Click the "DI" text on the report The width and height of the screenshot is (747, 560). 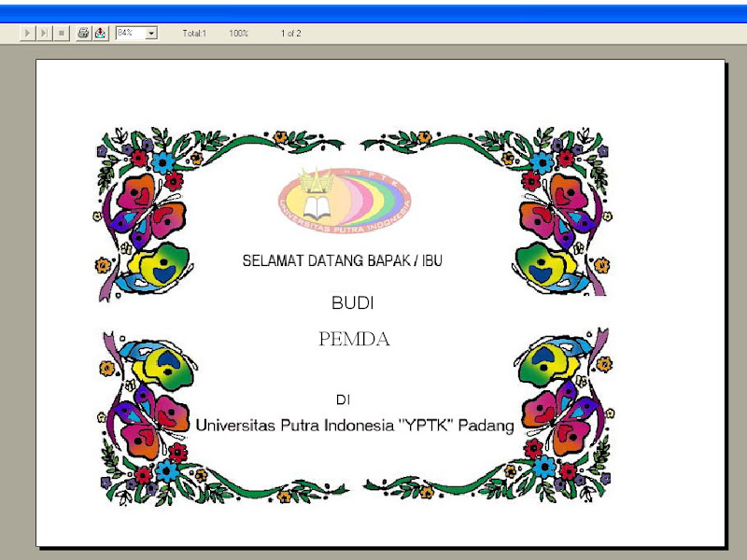(343, 399)
